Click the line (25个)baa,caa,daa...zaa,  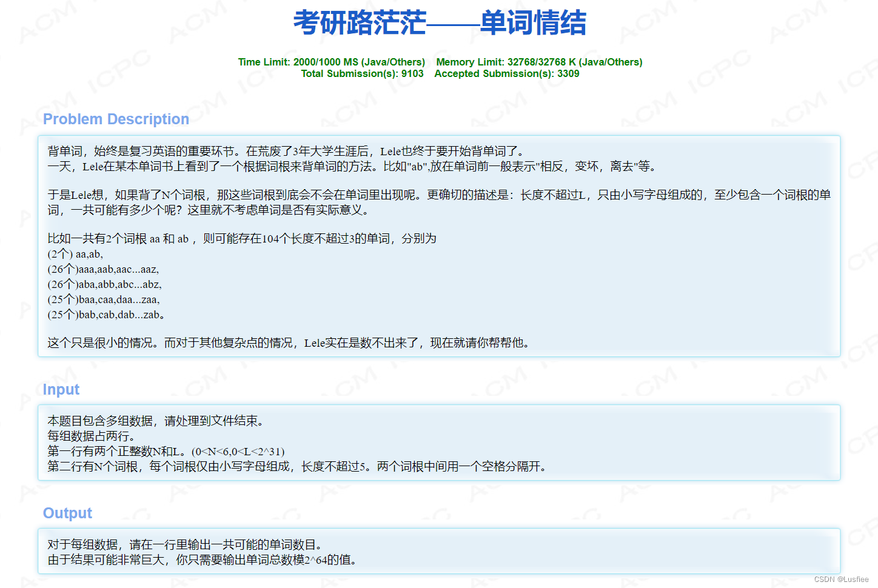point(104,299)
